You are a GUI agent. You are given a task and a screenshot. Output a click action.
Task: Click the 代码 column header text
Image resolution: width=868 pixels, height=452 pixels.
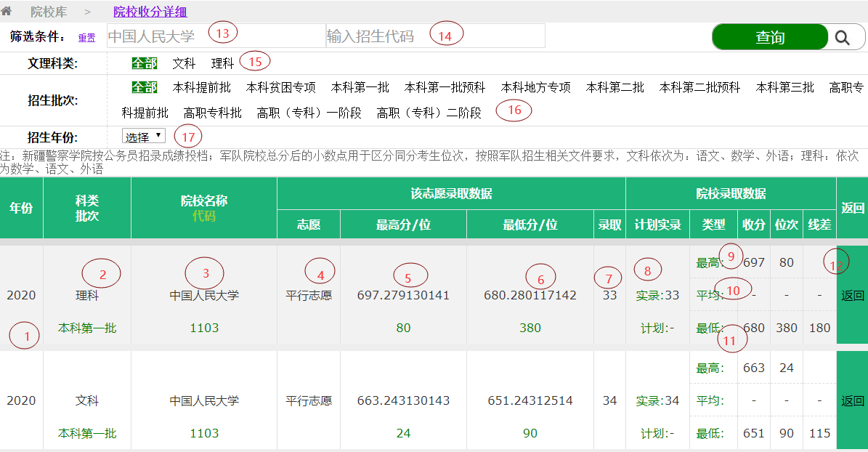coord(204,216)
